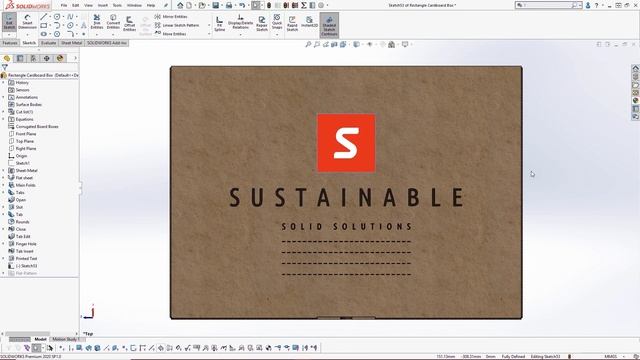Open the Edit menu
The height and width of the screenshot is (360, 640).
76,5
